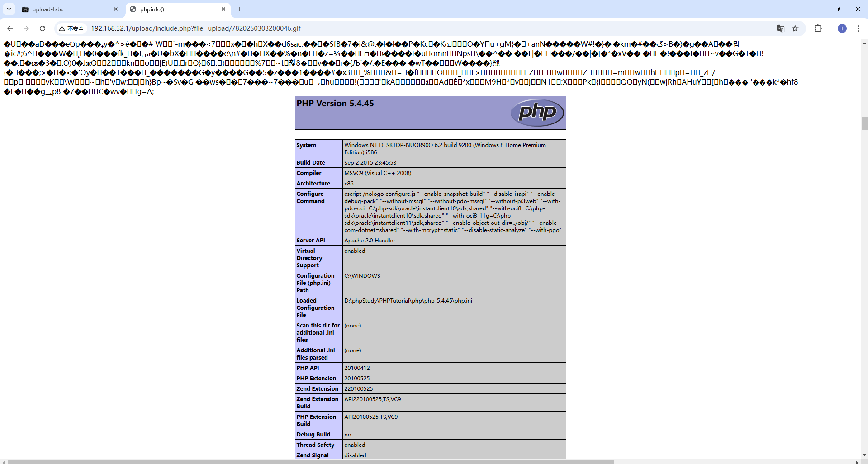The image size is (868, 464).
Task: Click the Zend Signal label
Action: pos(313,455)
